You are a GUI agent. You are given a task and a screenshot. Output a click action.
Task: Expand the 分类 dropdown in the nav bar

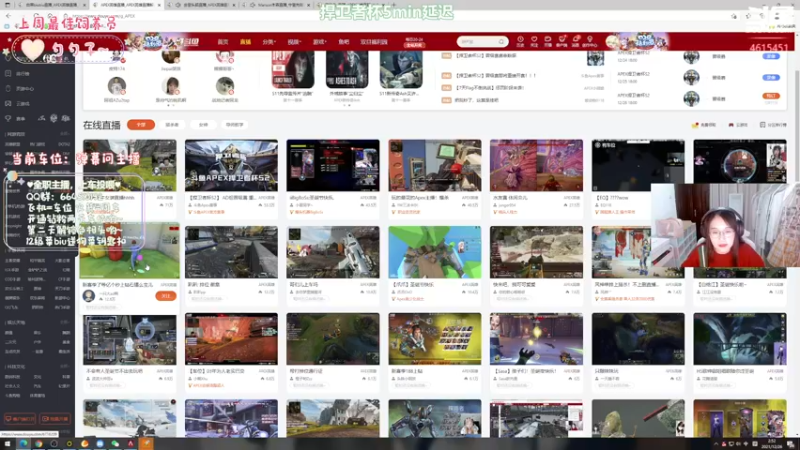point(269,42)
